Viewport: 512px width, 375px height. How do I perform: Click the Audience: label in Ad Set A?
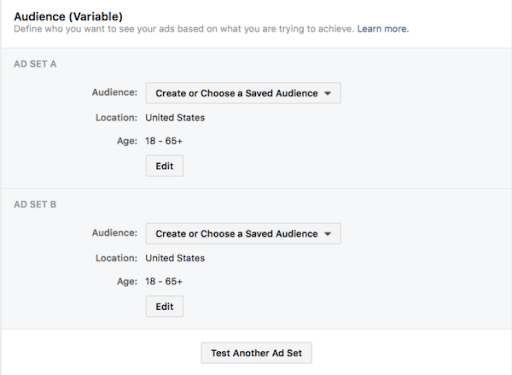pos(115,92)
